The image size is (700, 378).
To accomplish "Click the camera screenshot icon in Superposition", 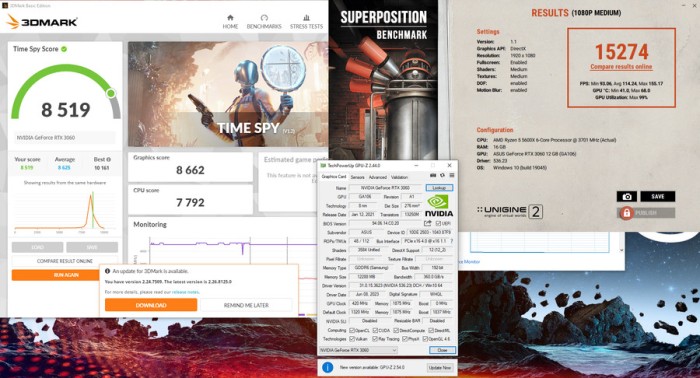I will (627, 196).
